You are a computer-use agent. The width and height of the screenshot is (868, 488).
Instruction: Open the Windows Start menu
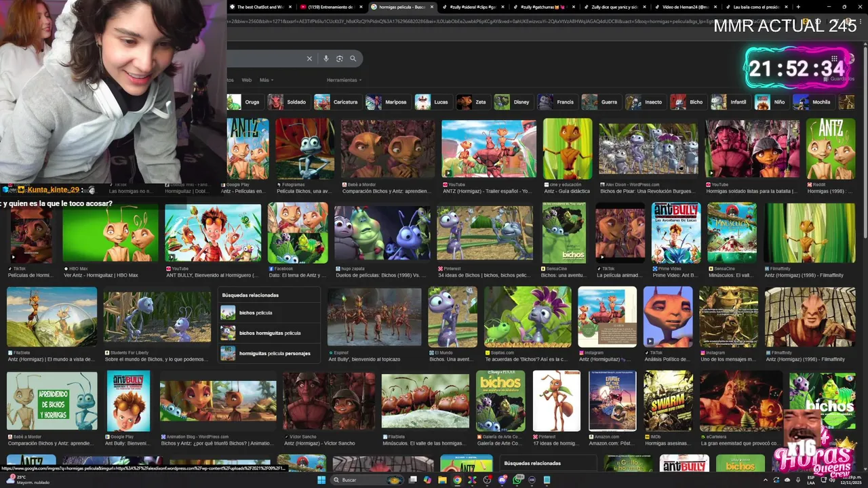(321, 480)
